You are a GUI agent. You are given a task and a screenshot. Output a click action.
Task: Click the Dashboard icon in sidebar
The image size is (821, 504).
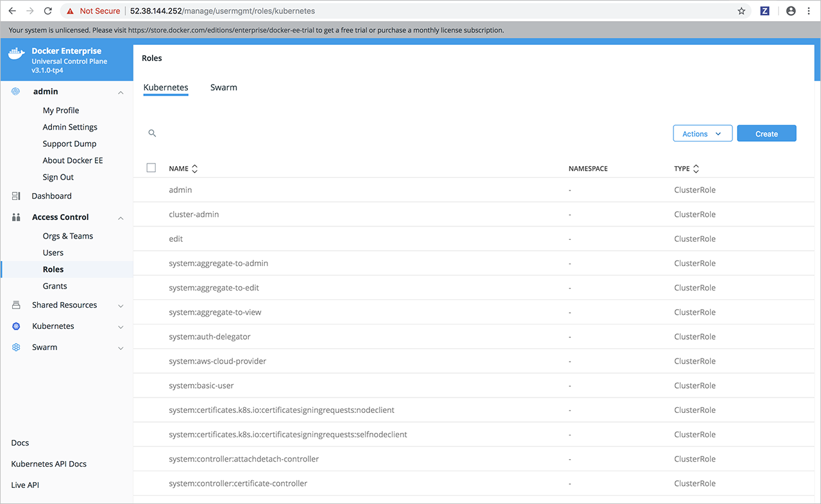(16, 196)
